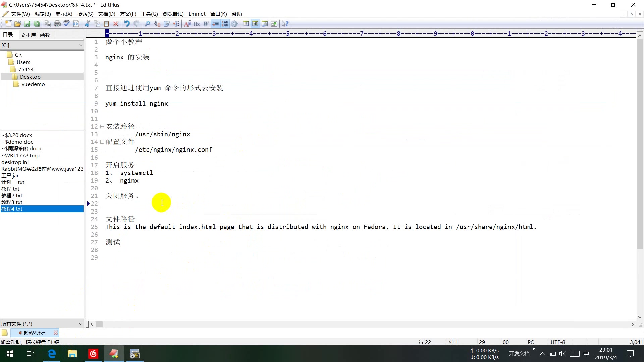
Task: Collapse the fold at line 12
Action: tap(102, 127)
